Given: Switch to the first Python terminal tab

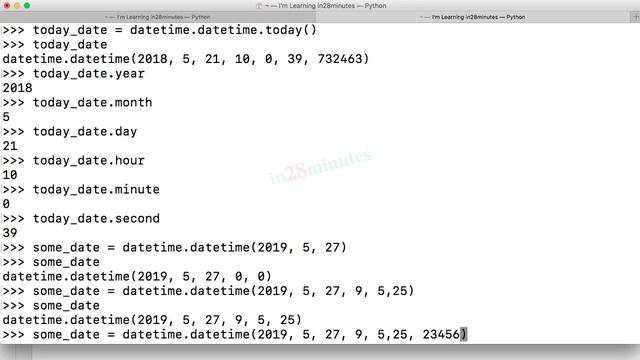Looking at the screenshot, I should coord(158,17).
